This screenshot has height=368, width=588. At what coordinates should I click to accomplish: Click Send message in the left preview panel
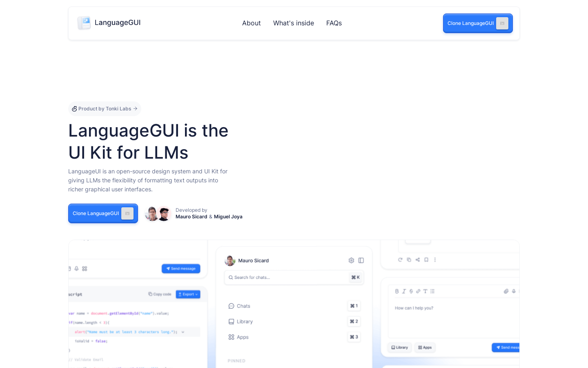click(x=181, y=269)
